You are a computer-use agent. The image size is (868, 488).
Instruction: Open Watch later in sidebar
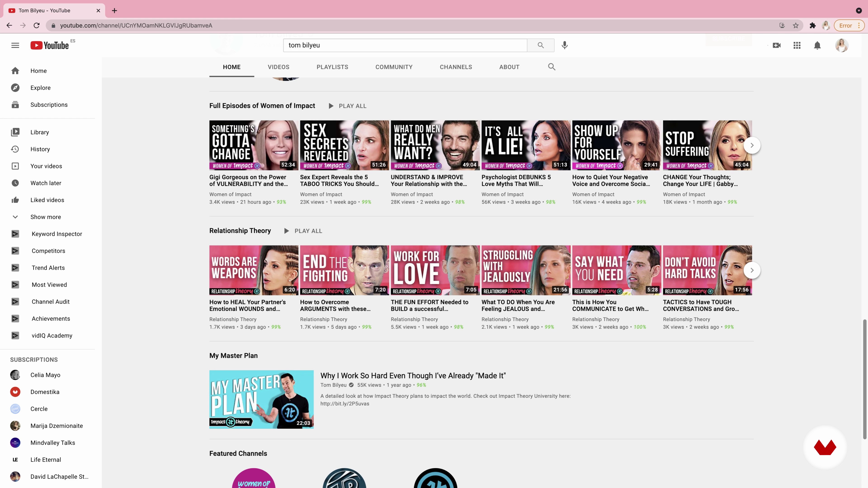tap(47, 183)
